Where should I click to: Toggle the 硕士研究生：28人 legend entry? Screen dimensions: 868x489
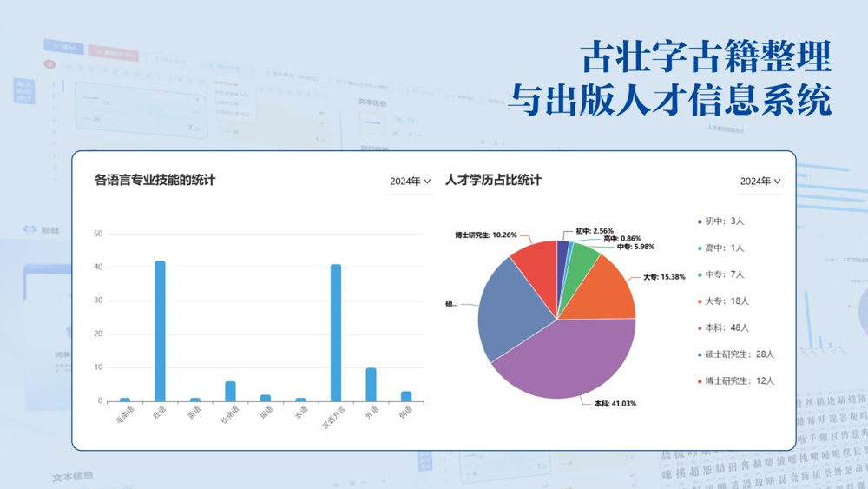736,354
